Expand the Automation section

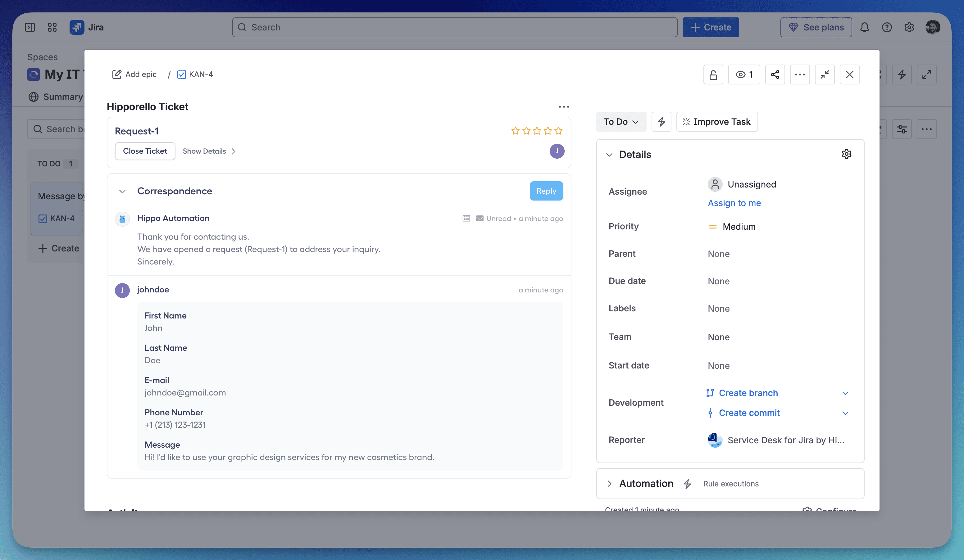[609, 484]
